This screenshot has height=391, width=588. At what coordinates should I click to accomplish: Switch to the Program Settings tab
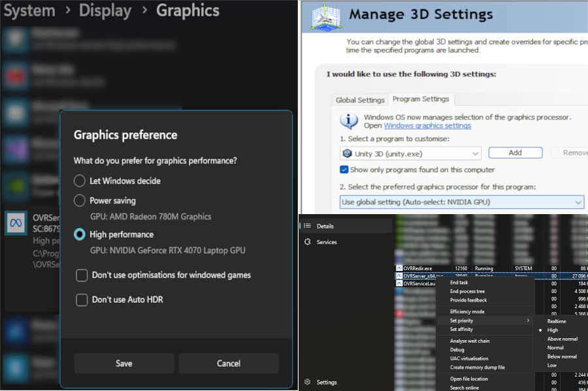point(421,99)
